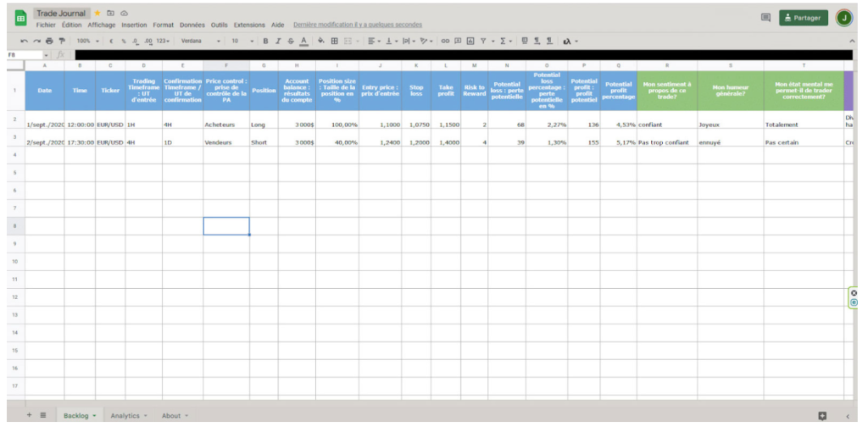
Task: Open the fill color paint bucket
Action: click(x=321, y=41)
